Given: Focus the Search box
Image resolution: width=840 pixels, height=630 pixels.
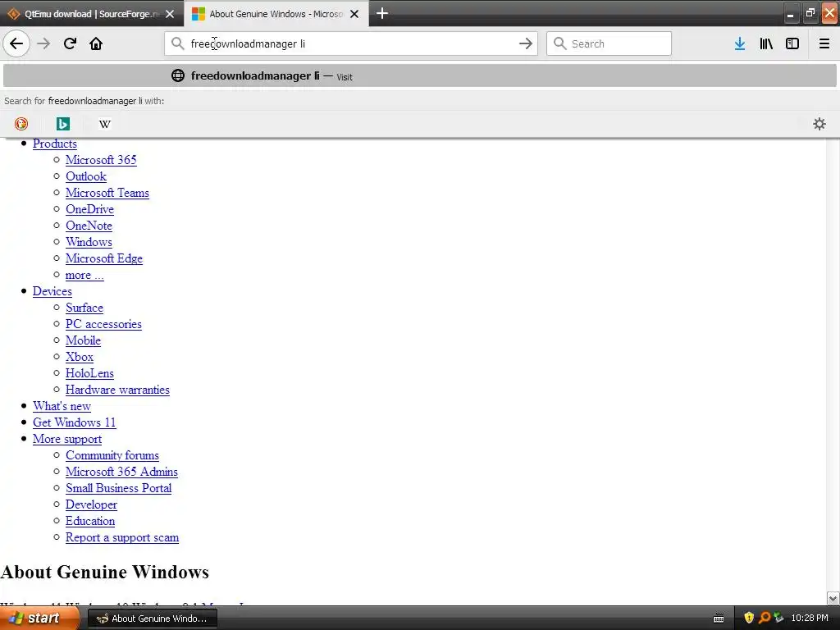Looking at the screenshot, I should tap(609, 43).
